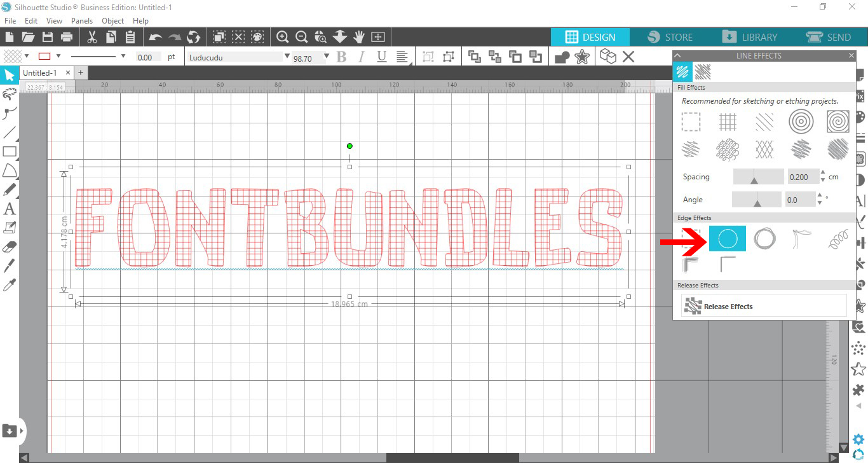Apply the diagonal lines fill effect
Image resolution: width=868 pixels, height=463 pixels.
[x=764, y=121]
